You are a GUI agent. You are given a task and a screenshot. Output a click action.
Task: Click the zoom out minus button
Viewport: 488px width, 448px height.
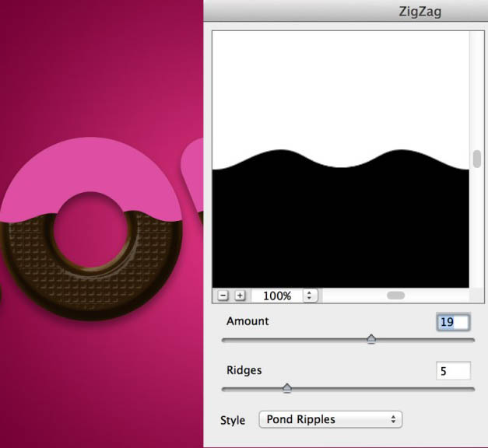[223, 296]
